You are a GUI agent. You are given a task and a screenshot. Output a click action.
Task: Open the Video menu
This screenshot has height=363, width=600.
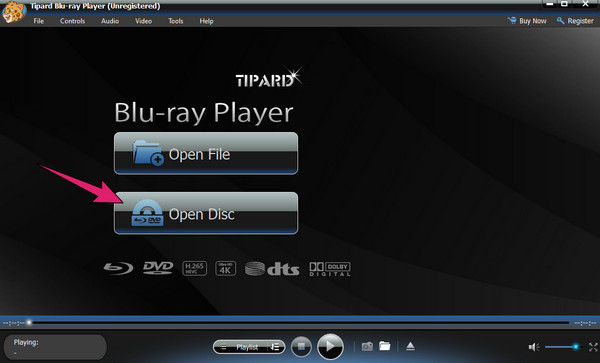(x=143, y=21)
